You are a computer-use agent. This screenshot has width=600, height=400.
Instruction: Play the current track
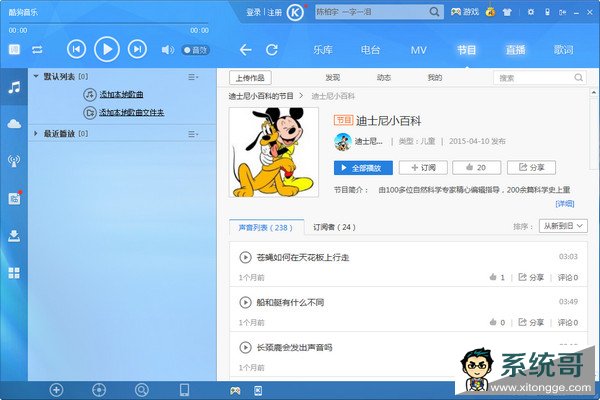point(107,49)
